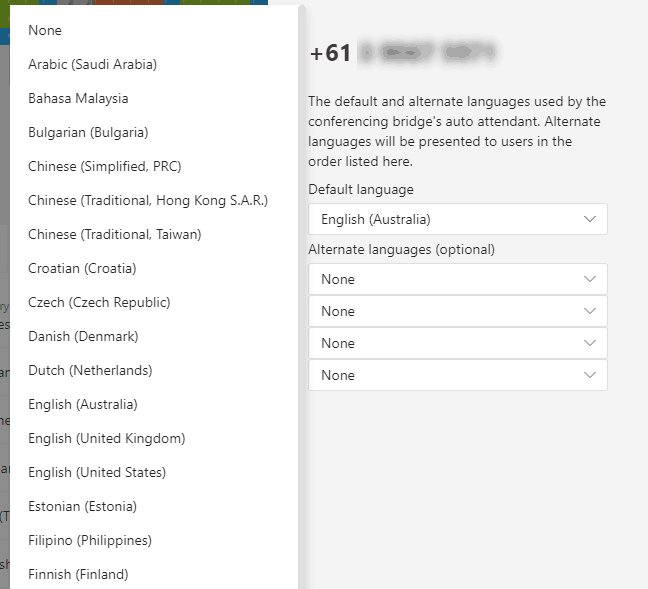Open the fourth alternate language dropdown
648x589 pixels.
coord(457,375)
